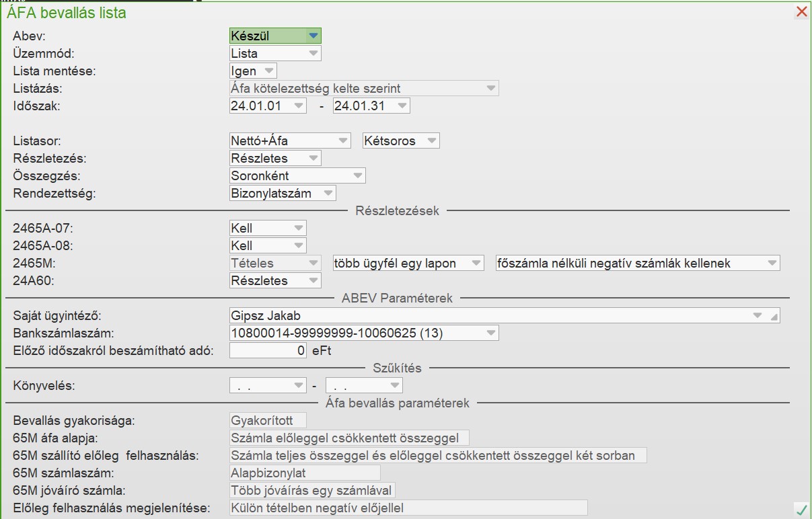Click the Szűkítés section heading
Viewport: 812px width, 519px height.
tap(397, 368)
